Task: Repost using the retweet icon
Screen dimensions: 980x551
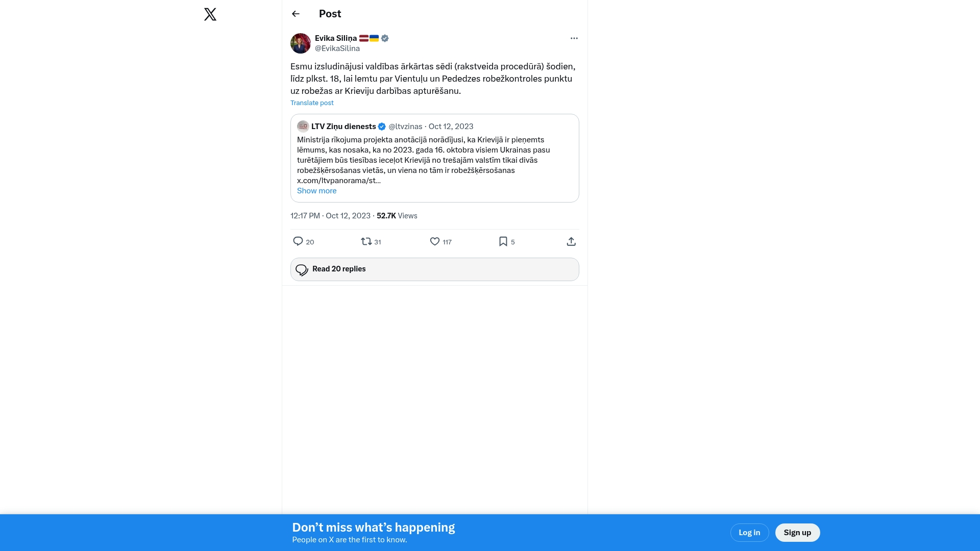Action: point(366,241)
